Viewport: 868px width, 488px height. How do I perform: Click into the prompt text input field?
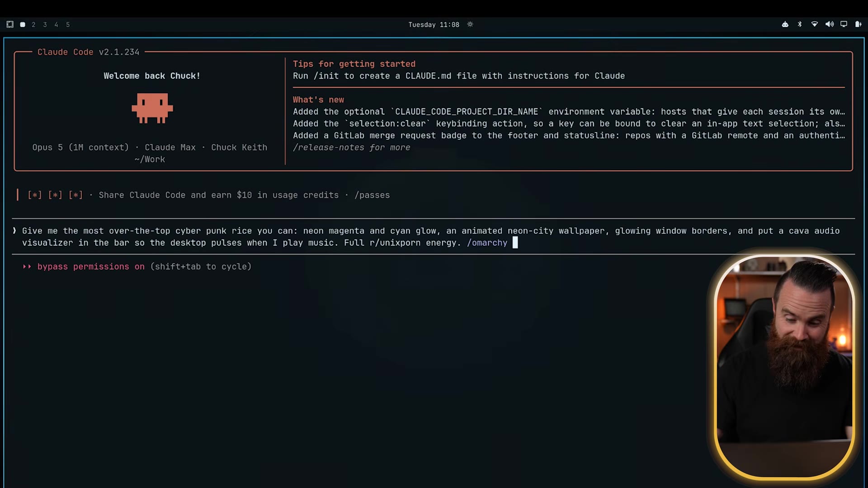(x=434, y=237)
